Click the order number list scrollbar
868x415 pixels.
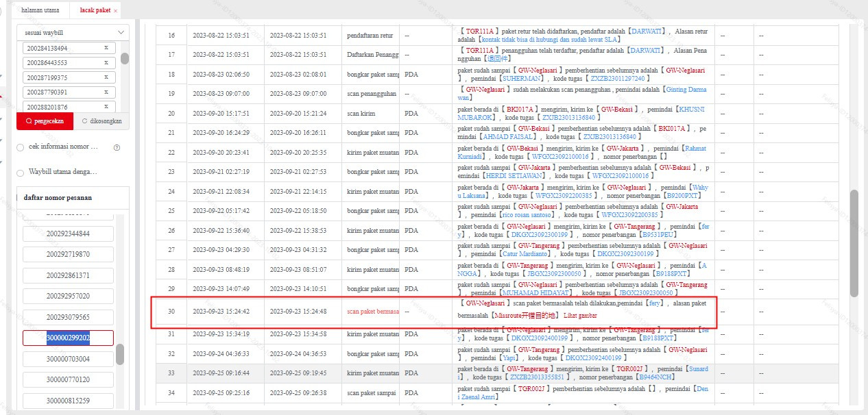click(x=120, y=354)
